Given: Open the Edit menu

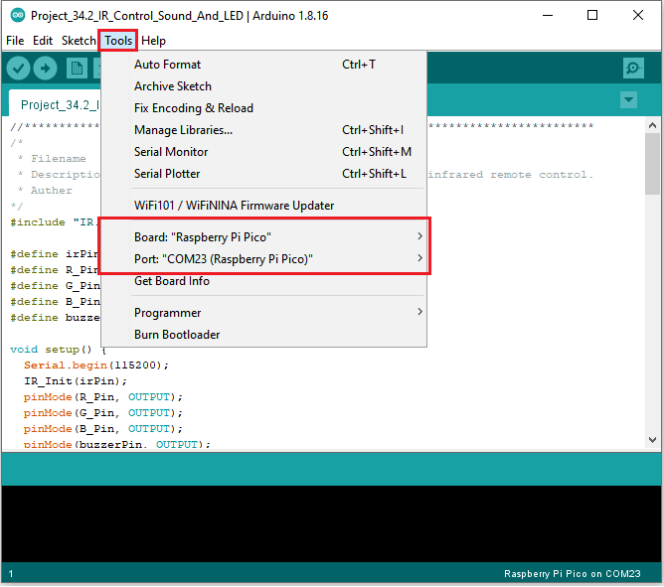Looking at the screenshot, I should pos(43,41).
